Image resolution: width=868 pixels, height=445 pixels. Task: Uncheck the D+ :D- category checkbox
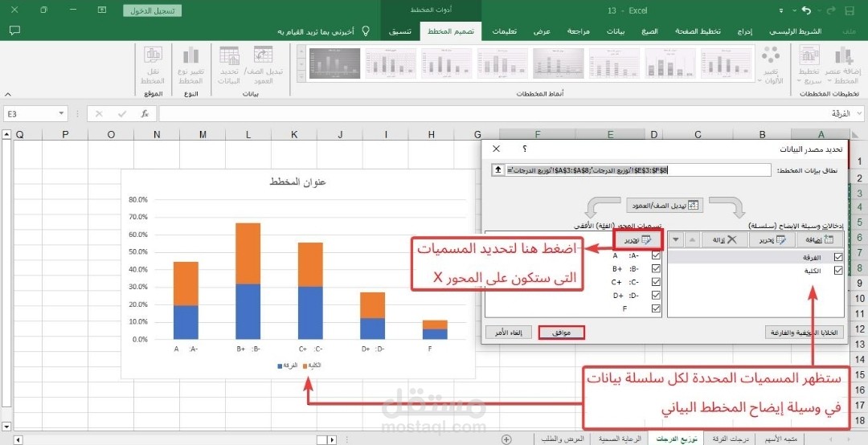(656, 295)
